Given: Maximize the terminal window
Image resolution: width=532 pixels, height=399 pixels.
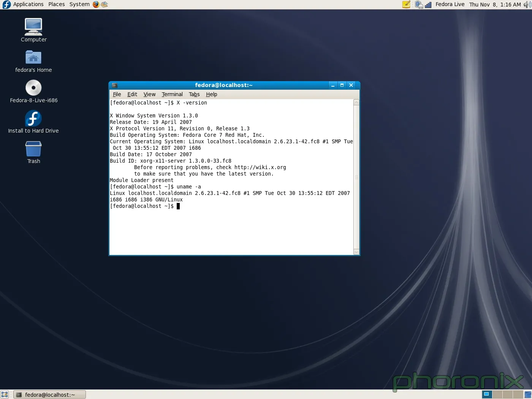Looking at the screenshot, I should coord(342,85).
